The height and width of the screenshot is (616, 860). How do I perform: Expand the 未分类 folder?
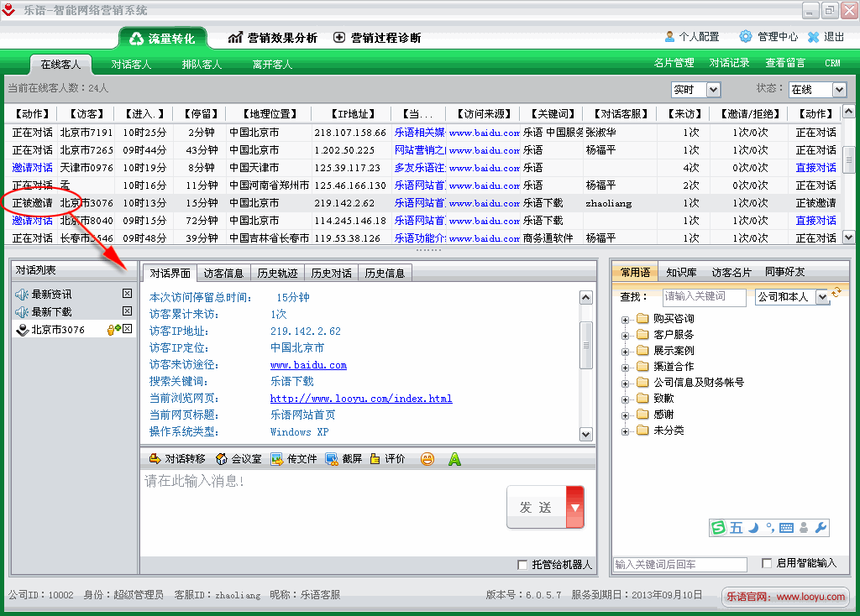[x=625, y=431]
